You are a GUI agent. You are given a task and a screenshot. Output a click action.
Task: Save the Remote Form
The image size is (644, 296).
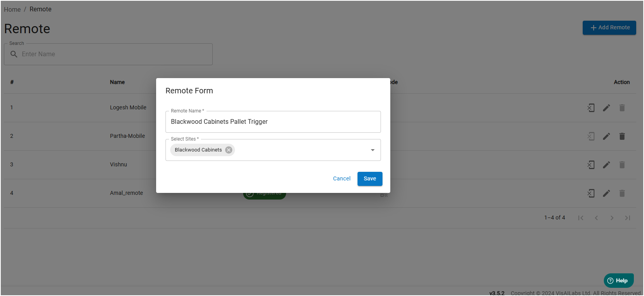pos(370,179)
